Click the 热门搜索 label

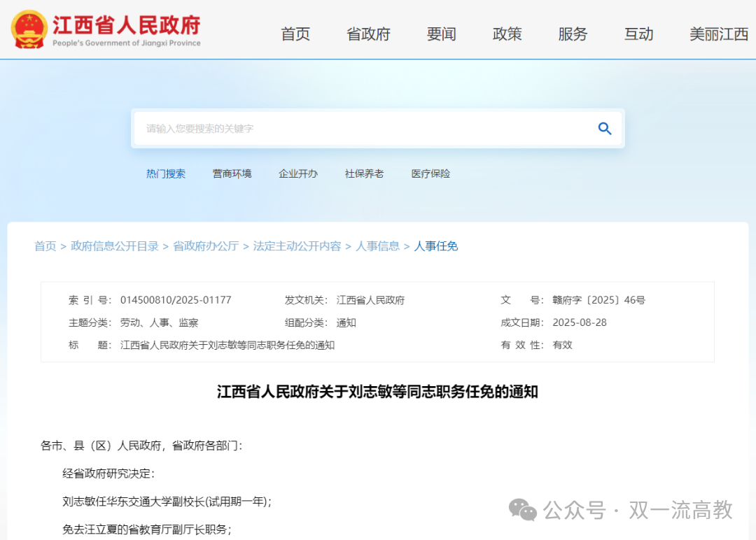click(x=166, y=173)
